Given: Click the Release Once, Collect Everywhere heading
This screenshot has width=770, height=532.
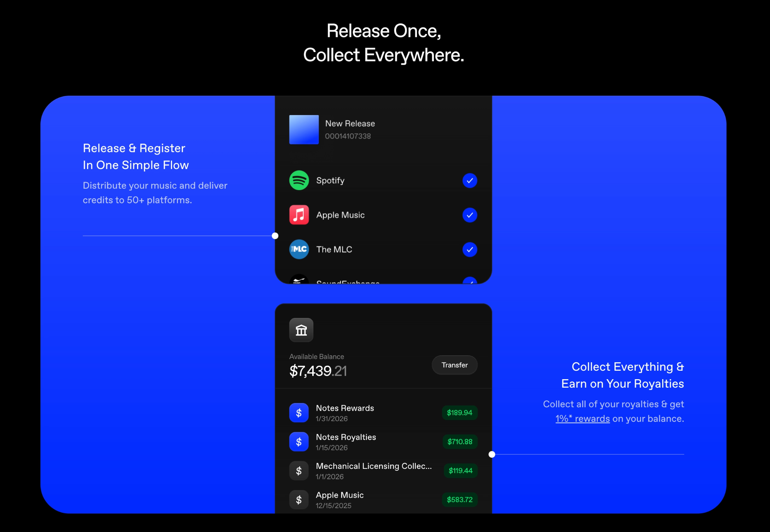Looking at the screenshot, I should [x=384, y=43].
